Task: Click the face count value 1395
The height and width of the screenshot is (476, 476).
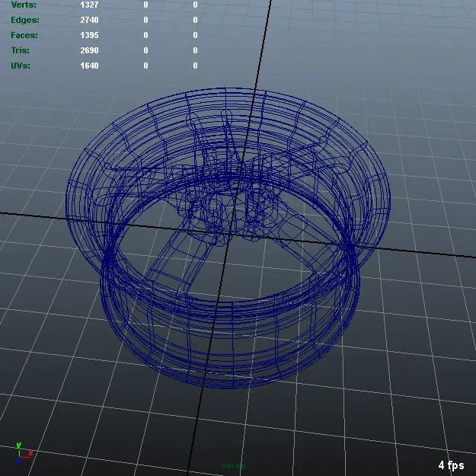Action: 89,35
